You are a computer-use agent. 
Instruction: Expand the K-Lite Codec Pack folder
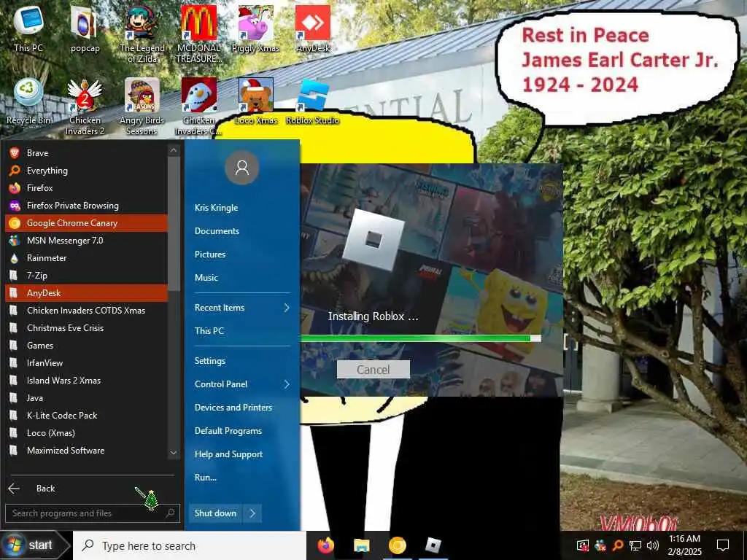point(86,415)
